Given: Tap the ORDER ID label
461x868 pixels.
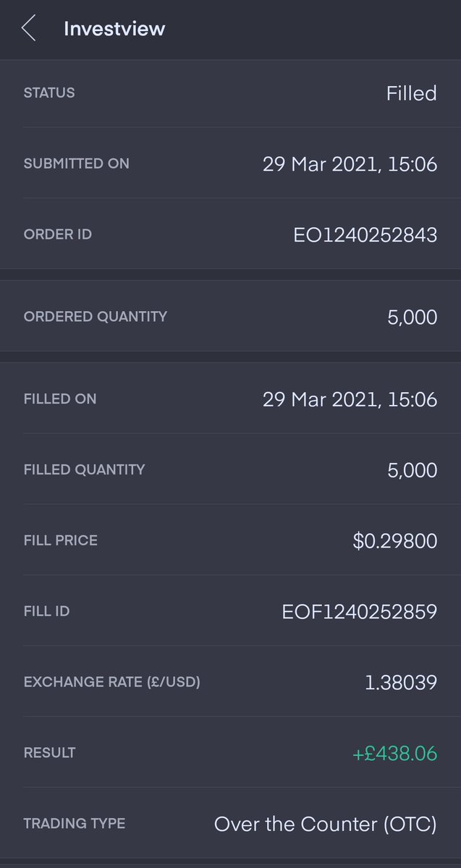Looking at the screenshot, I should [x=58, y=234].
